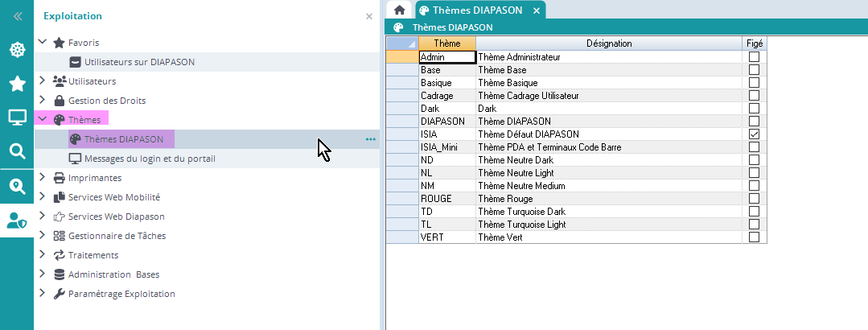Image resolution: width=868 pixels, height=330 pixels.
Task: Uncheck Figé checkbox for ISIA theme
Action: 754,134
